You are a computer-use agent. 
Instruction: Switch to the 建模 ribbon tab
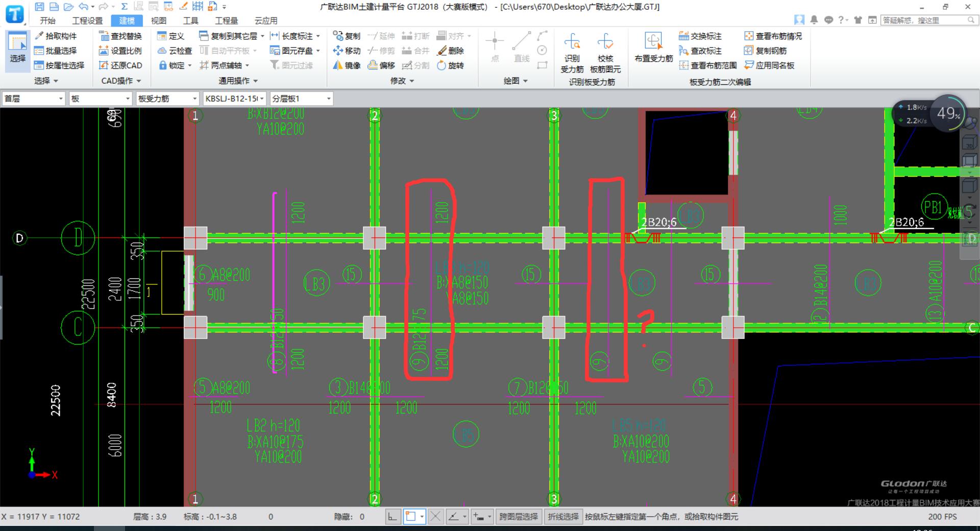coord(127,20)
